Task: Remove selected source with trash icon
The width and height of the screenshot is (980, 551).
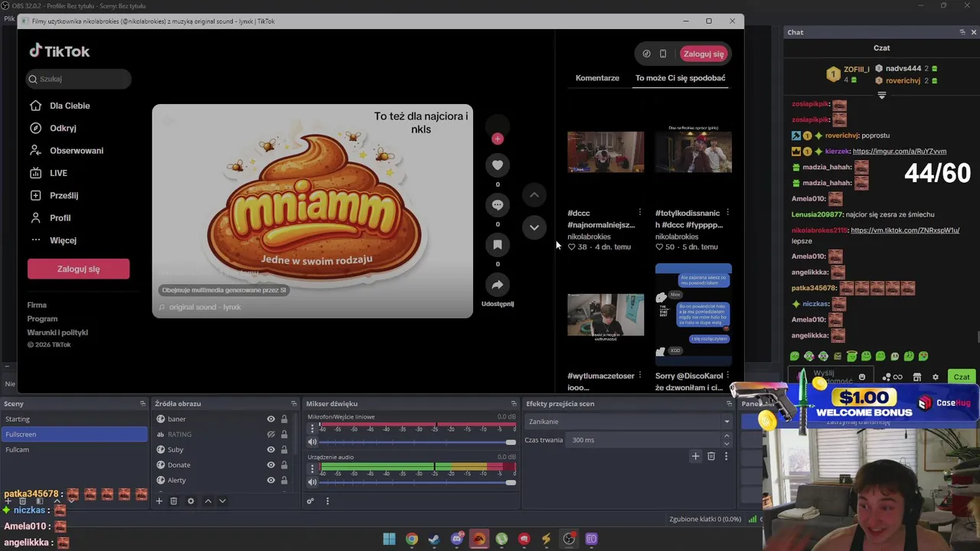Action: pos(174,501)
